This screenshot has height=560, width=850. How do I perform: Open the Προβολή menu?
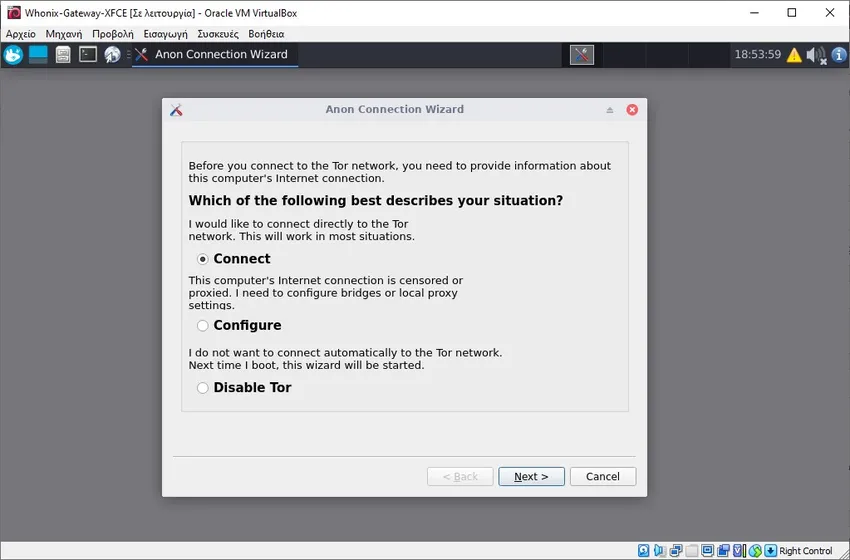pyautogui.click(x=113, y=34)
